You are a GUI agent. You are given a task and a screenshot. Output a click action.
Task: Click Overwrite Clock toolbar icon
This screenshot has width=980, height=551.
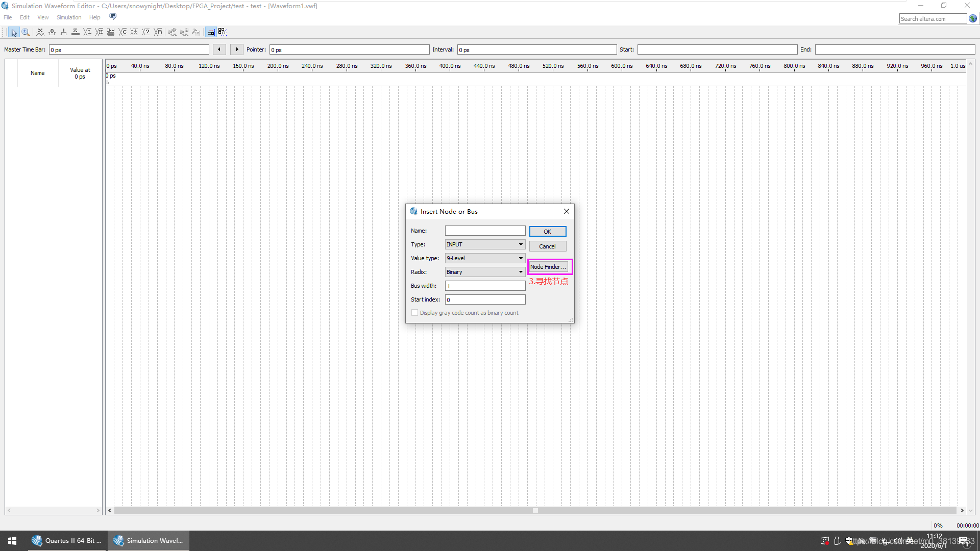pyautogui.click(x=134, y=32)
